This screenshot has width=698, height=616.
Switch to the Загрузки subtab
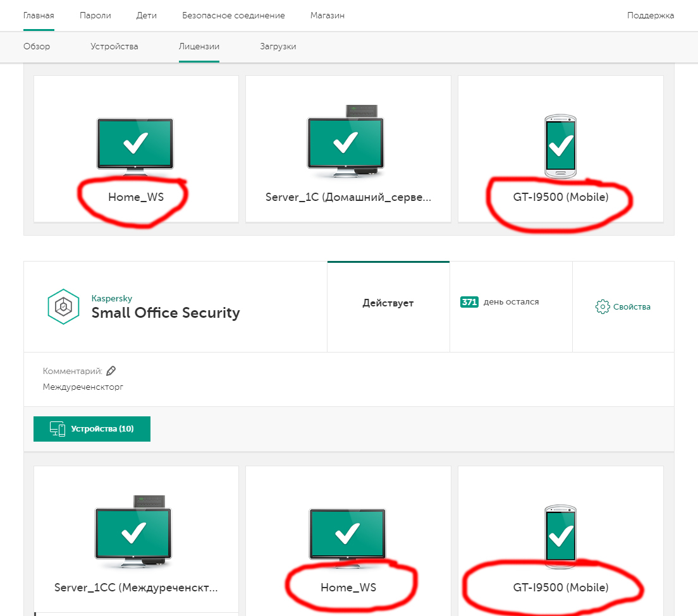278,46
